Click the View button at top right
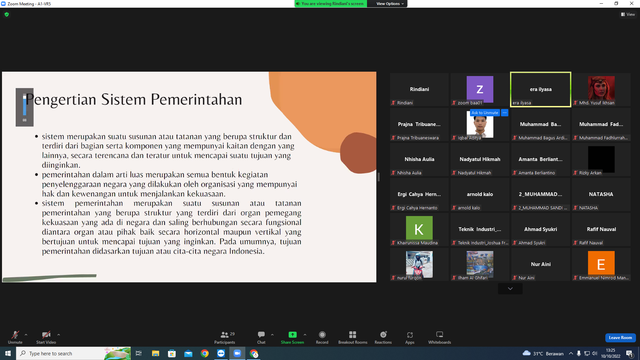Screen dimensions: 640x360 pyautogui.click(x=628, y=14)
